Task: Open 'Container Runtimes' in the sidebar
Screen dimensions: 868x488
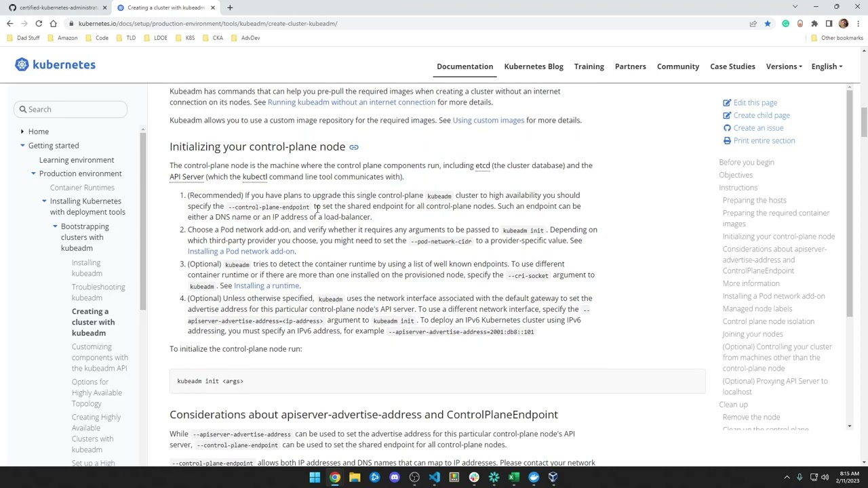Action: (x=82, y=188)
